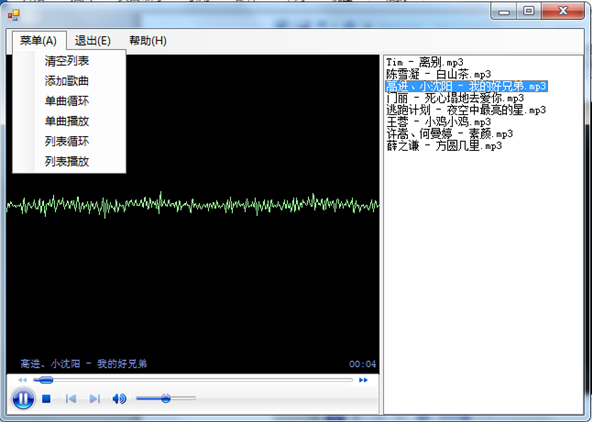592x422 pixels.
Task: Maximize the player window
Action: click(x=529, y=11)
